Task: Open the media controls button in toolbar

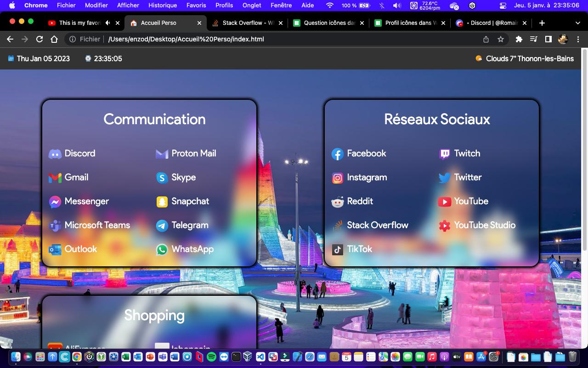Action: click(x=533, y=39)
